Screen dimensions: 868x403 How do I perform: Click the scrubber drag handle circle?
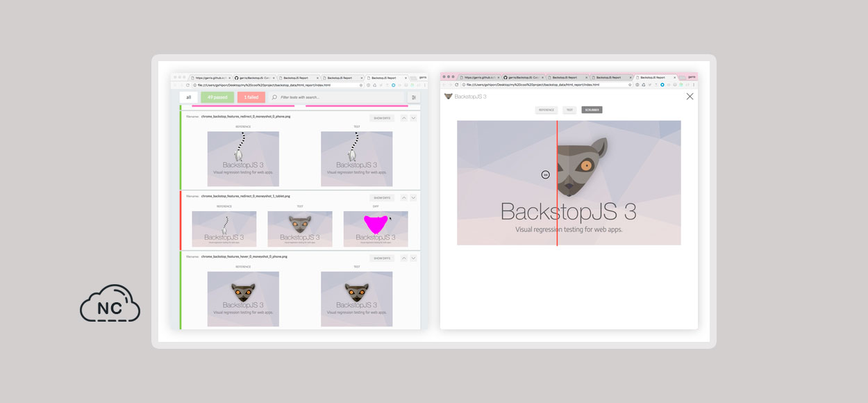click(x=545, y=174)
